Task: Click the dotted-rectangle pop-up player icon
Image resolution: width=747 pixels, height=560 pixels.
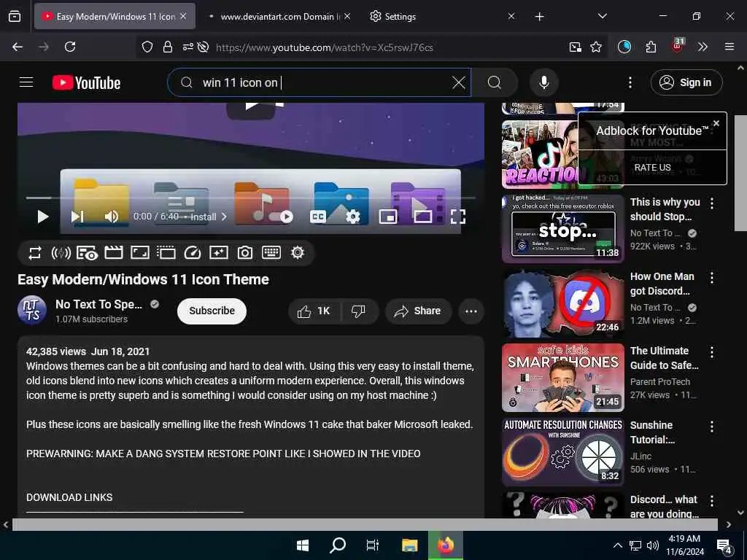Action: [166, 252]
